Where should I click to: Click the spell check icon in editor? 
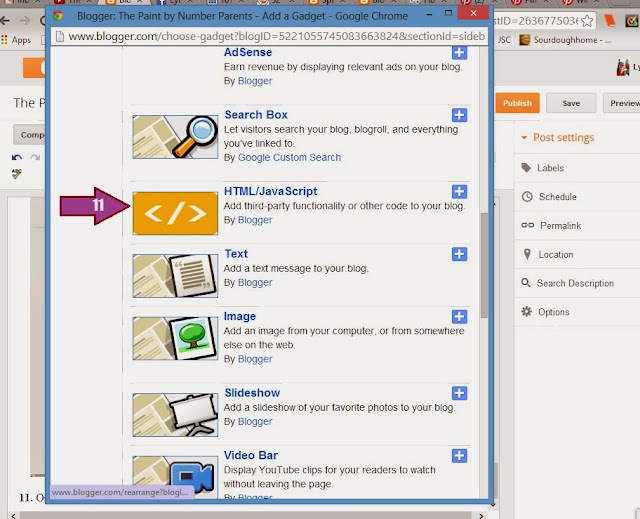coord(16,174)
